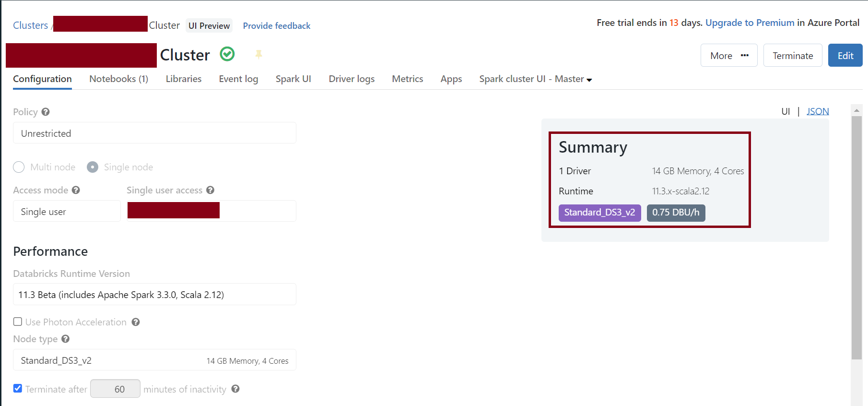Screen dimensions: 868x406
Task: Open the More actions menu
Action: [729, 55]
